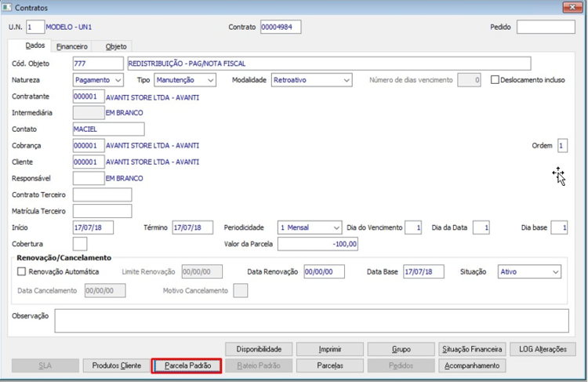Click the Matrícula Terceiro field
The height and width of the screenshot is (382, 588).
[x=103, y=211]
